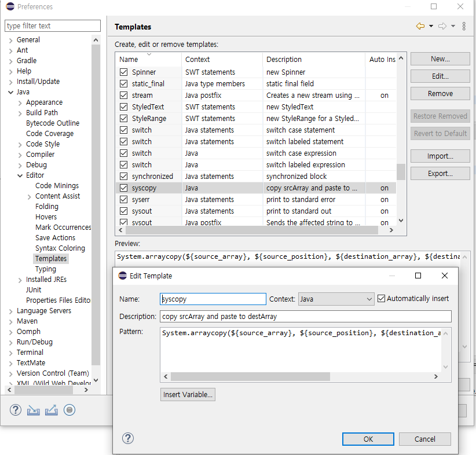Toggle the syscopy template checkbox
The width and height of the screenshot is (476, 455).
[x=123, y=188]
